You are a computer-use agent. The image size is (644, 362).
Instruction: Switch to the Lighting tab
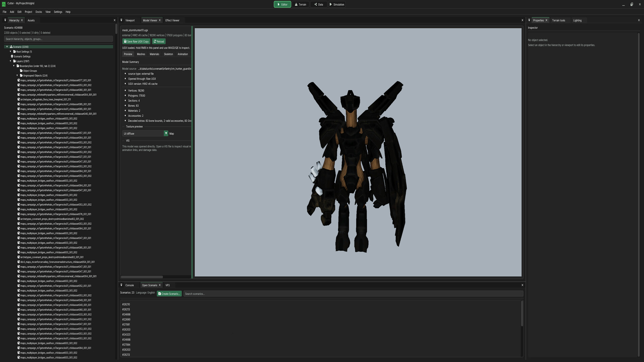coord(577,20)
